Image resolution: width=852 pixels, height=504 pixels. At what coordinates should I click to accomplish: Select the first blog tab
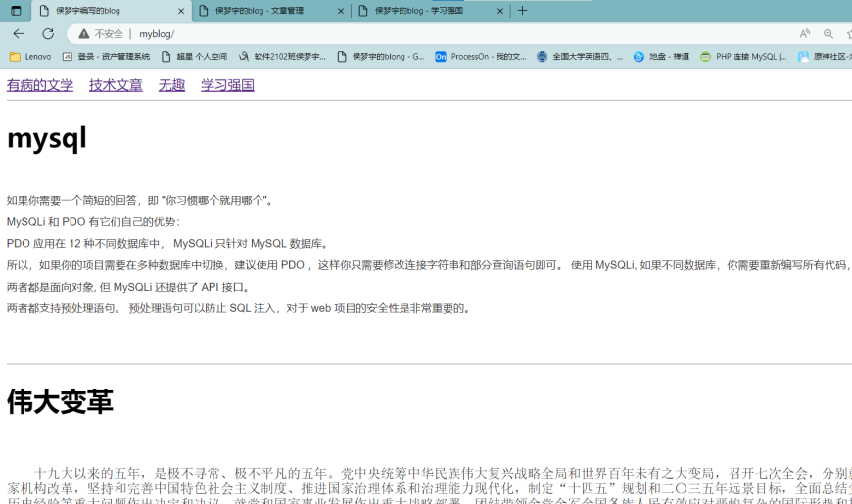click(112, 11)
